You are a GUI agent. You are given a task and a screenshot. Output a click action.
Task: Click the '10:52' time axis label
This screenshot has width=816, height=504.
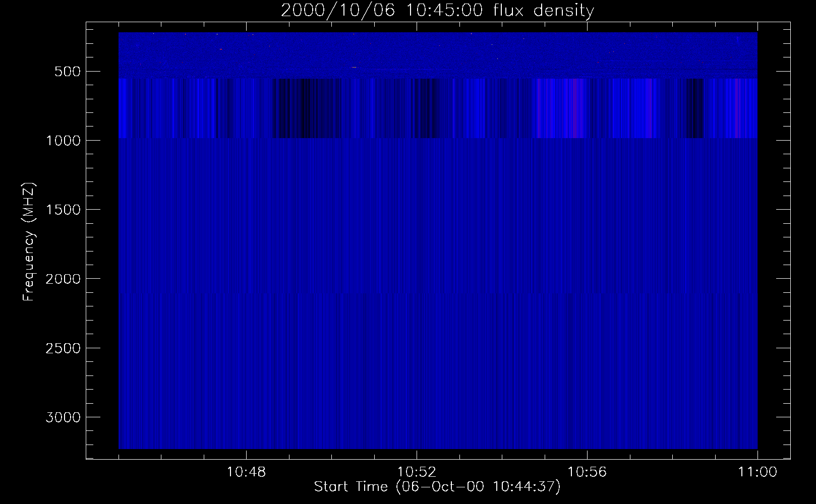pyautogui.click(x=417, y=472)
